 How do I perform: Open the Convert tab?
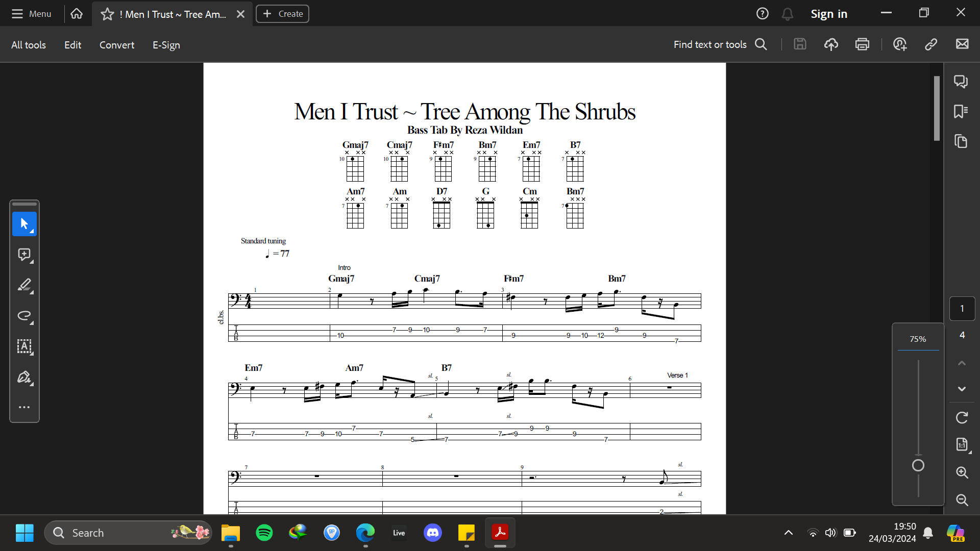click(117, 45)
